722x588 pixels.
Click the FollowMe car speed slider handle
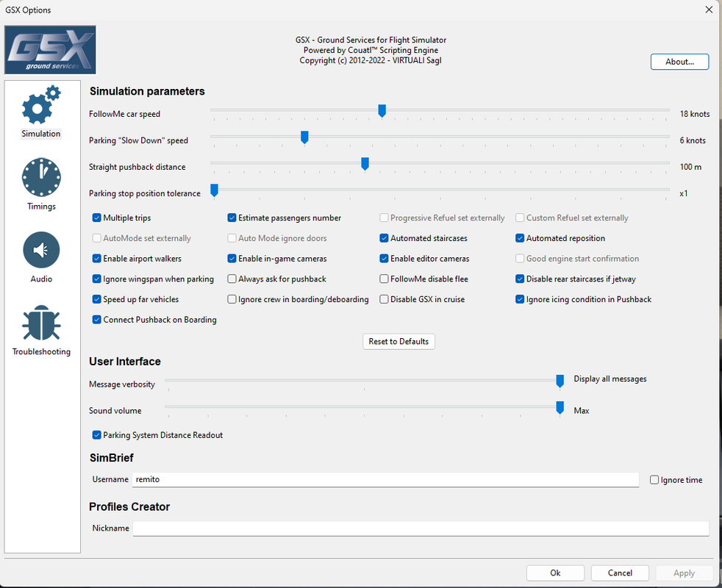pyautogui.click(x=382, y=110)
